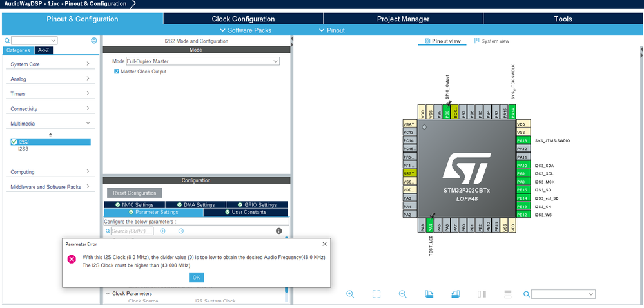Switch to A->Z tab

(x=44, y=50)
